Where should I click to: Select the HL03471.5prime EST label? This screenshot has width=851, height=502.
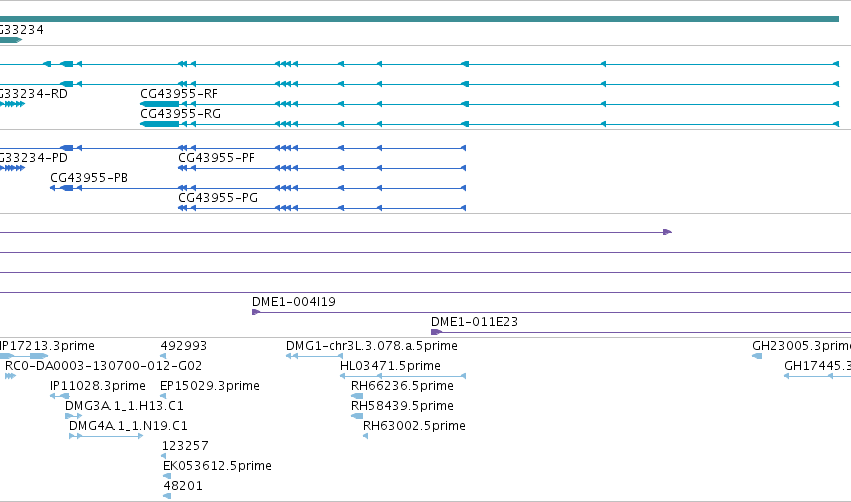point(390,366)
